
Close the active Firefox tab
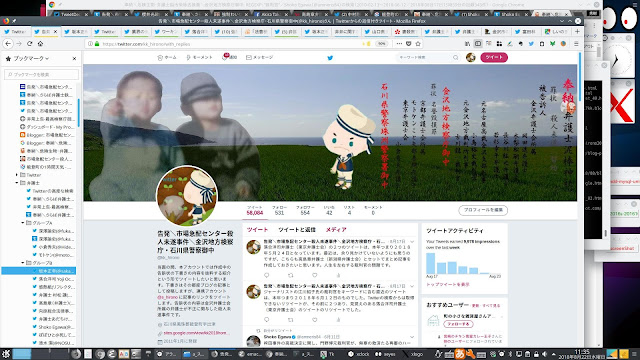pos(56,31)
